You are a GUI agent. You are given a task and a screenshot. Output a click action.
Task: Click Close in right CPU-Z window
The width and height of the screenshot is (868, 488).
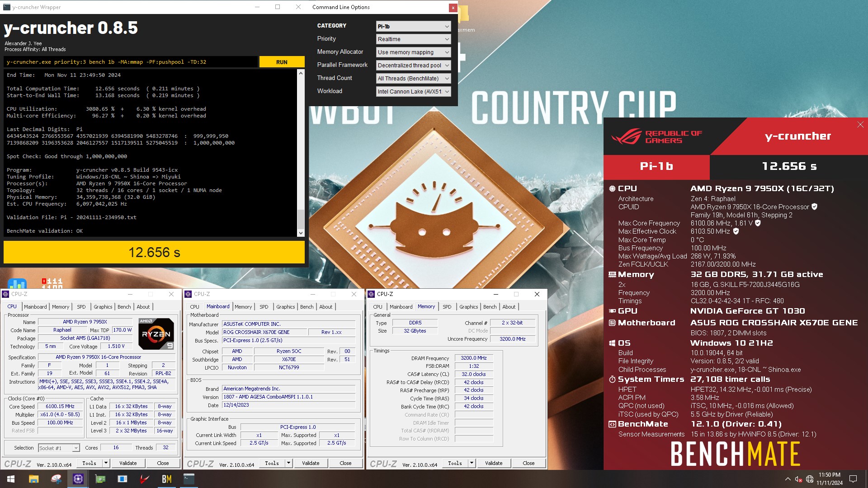[x=528, y=463]
